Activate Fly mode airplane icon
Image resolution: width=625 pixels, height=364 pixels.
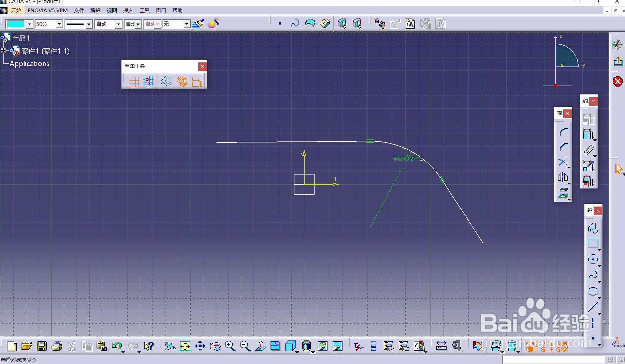coord(170,346)
